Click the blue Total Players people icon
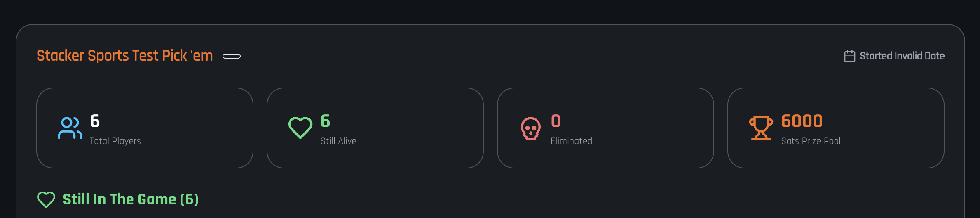Viewport: 980px width, 218px height. click(70, 128)
